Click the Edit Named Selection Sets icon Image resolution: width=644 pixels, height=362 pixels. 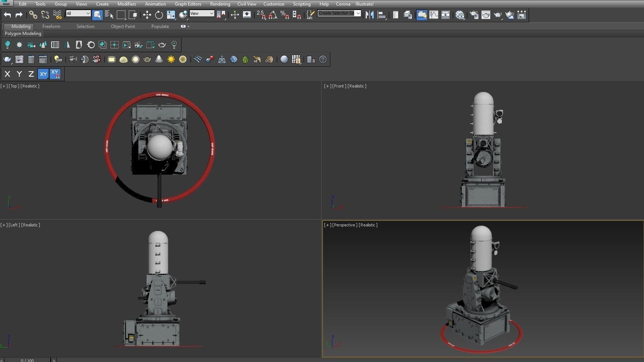point(310,15)
